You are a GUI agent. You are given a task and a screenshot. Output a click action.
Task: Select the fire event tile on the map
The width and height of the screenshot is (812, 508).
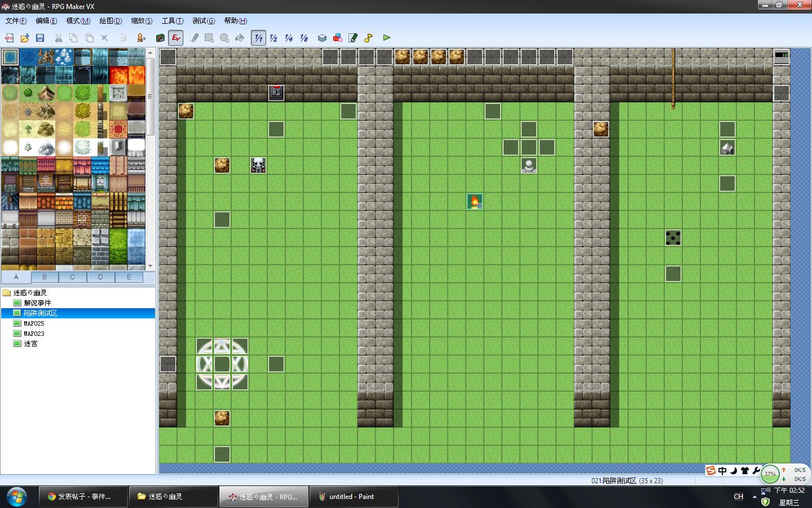pyautogui.click(x=475, y=202)
